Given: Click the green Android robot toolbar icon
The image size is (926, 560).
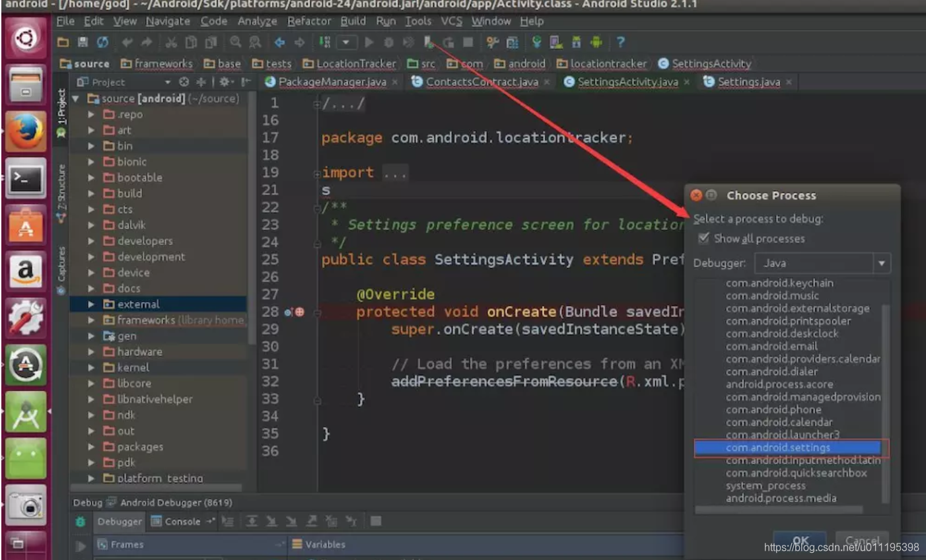Looking at the screenshot, I should click(x=596, y=42).
